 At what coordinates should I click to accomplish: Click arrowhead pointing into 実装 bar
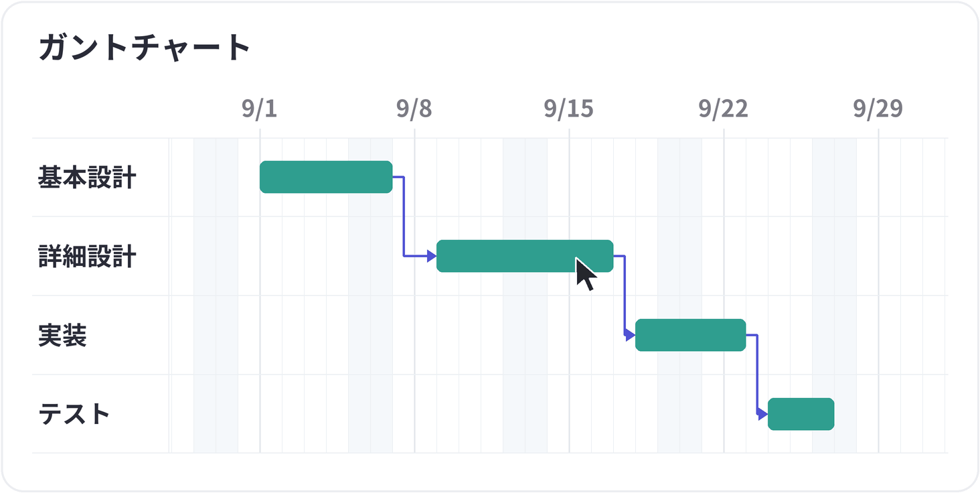click(x=631, y=335)
